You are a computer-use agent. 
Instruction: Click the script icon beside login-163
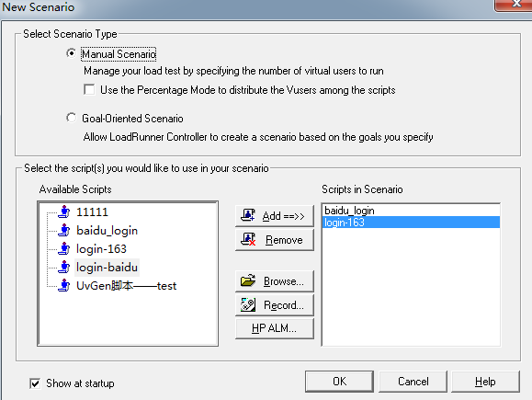pos(63,248)
